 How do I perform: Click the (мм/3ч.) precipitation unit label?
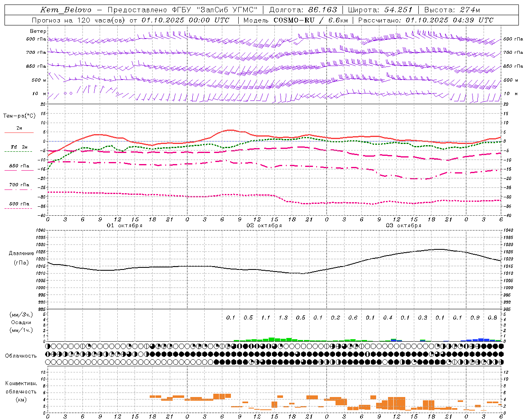(21, 315)
